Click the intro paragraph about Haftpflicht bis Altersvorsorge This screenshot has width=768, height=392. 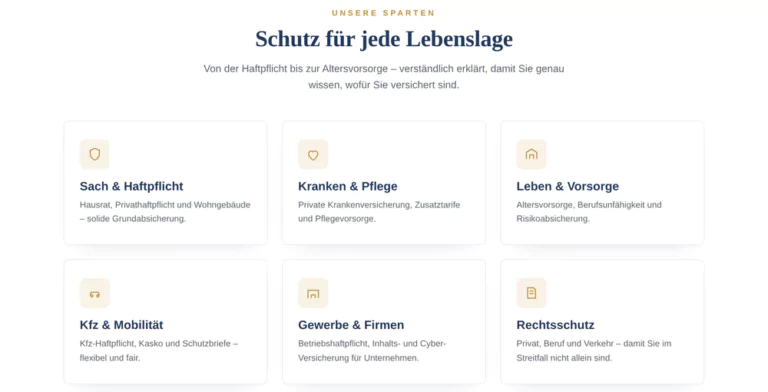(x=384, y=76)
